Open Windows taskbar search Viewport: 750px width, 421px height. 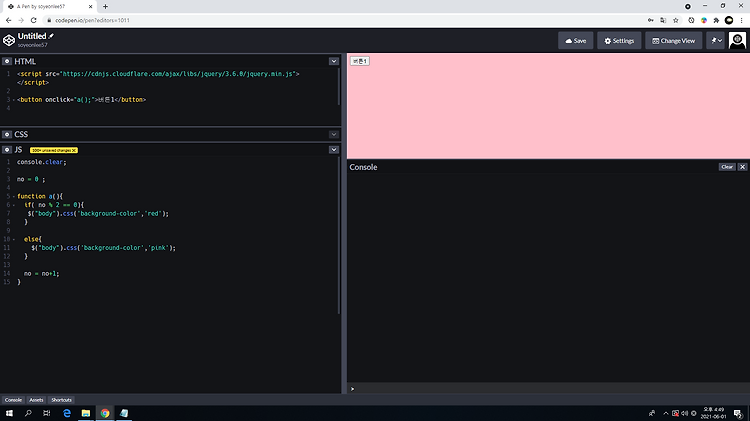tap(28, 413)
